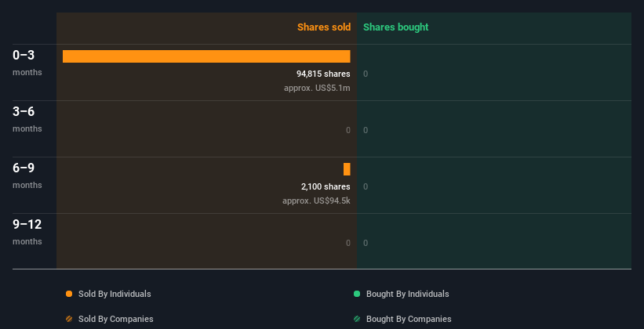
Task: Select the Shares sold column header
Action: click(x=323, y=27)
